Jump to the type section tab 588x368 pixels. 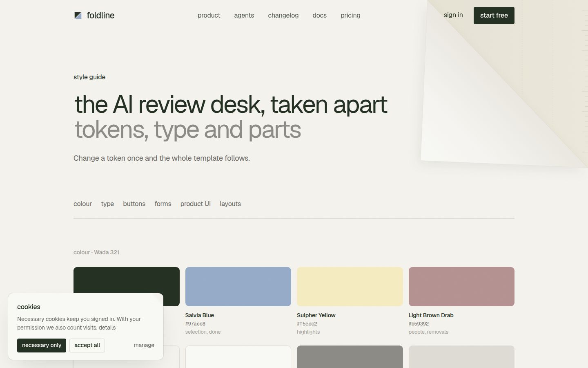[107, 204]
